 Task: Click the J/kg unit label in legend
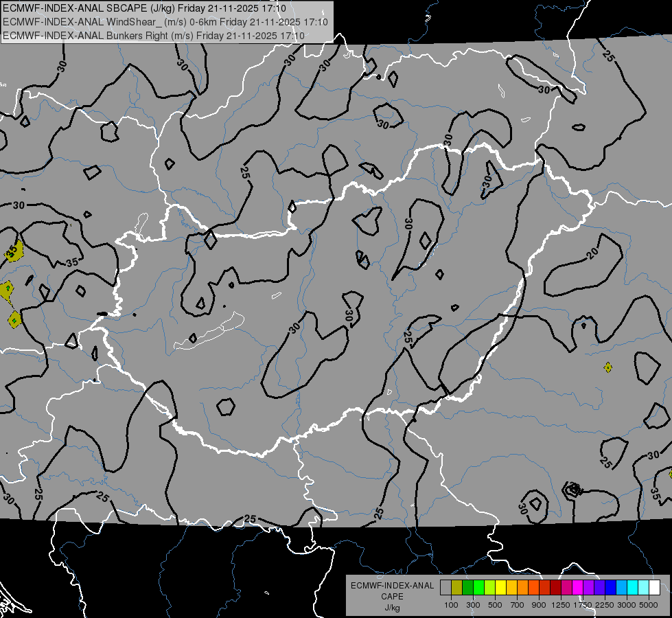coord(392,608)
